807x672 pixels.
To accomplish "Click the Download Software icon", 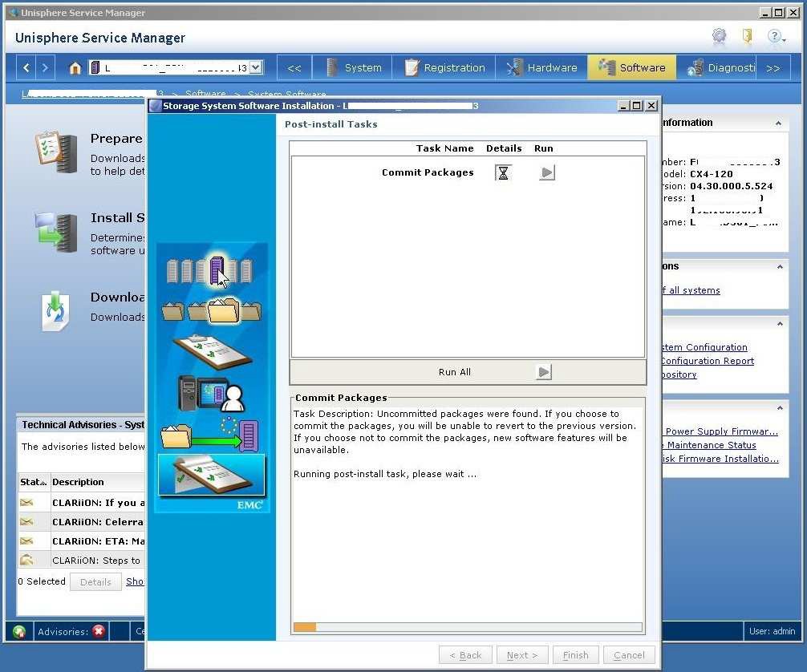I will click(x=55, y=311).
